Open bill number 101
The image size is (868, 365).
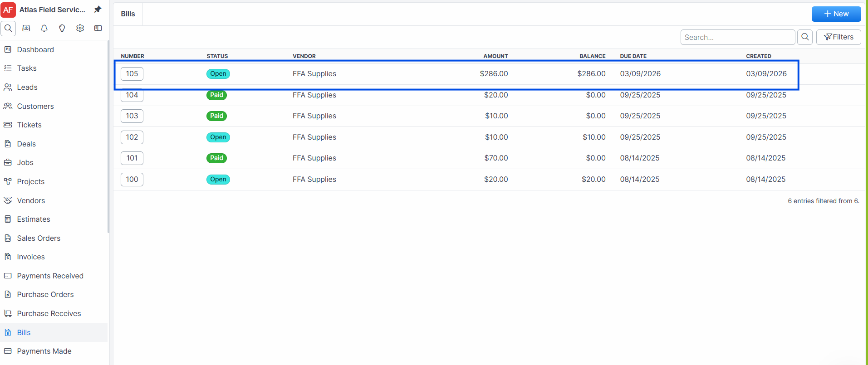coord(132,158)
